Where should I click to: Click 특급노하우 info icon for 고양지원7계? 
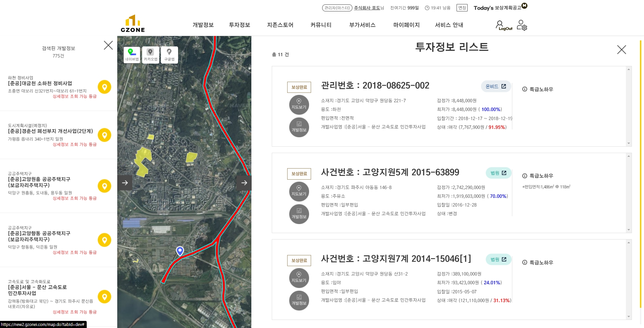[525, 262]
